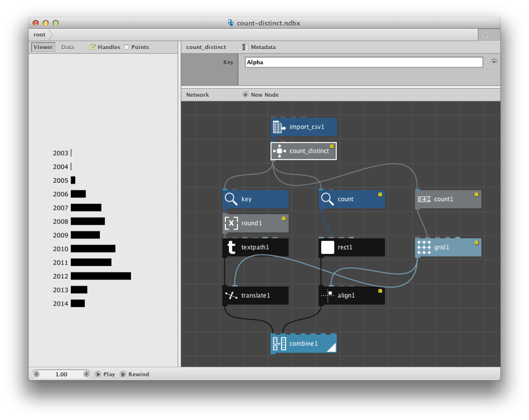
Task: Click the import_csv1 node table icon
Action: coord(279,127)
